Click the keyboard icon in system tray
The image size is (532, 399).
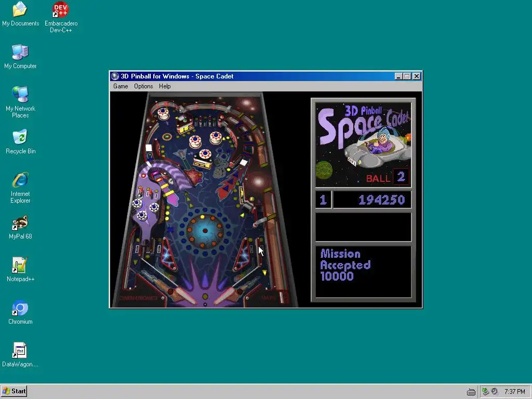(471, 392)
